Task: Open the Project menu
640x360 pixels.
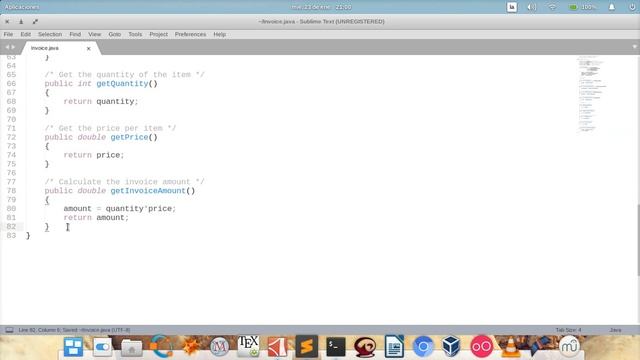Action: pos(158,34)
